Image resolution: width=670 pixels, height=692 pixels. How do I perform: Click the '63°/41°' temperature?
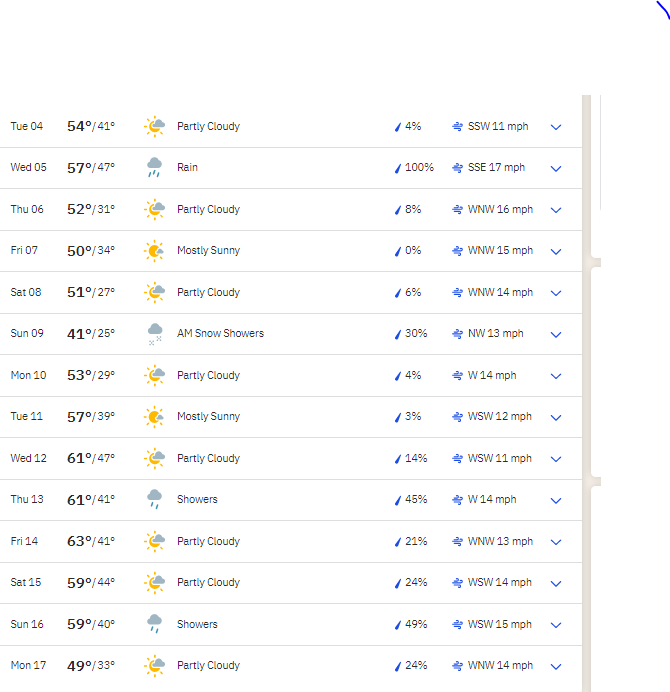tap(91, 541)
